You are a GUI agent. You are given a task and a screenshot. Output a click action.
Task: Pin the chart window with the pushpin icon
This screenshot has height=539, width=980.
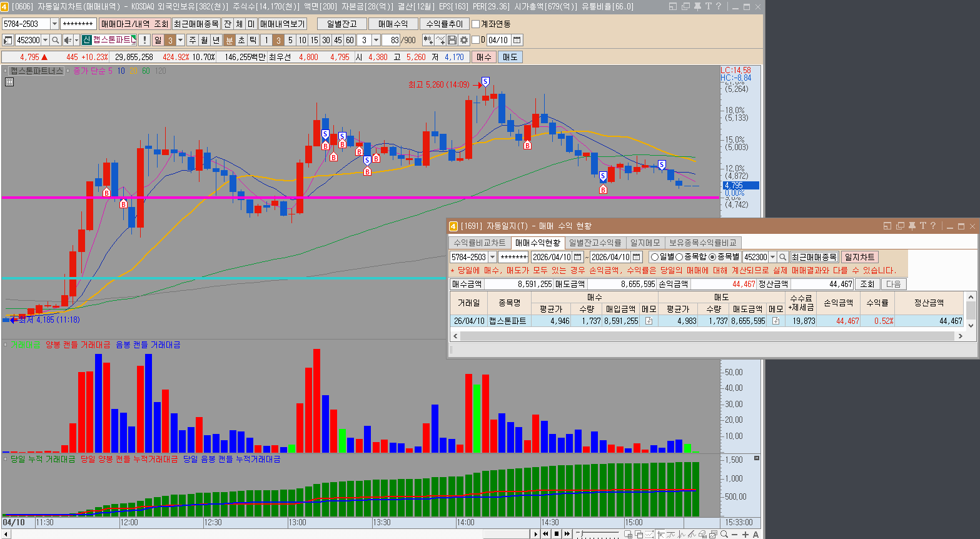pyautogui.click(x=697, y=6)
